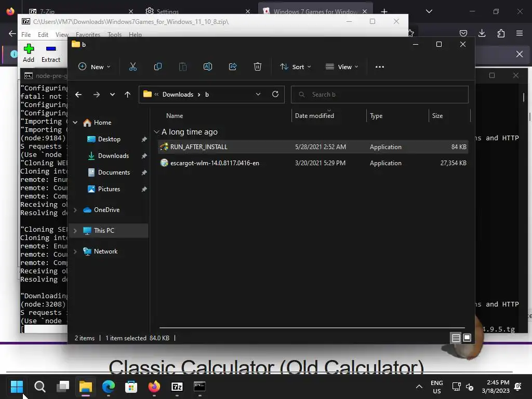The width and height of the screenshot is (532, 399).
Task: Switch to large thumbnails view icon in status bar
Action: [x=467, y=338]
